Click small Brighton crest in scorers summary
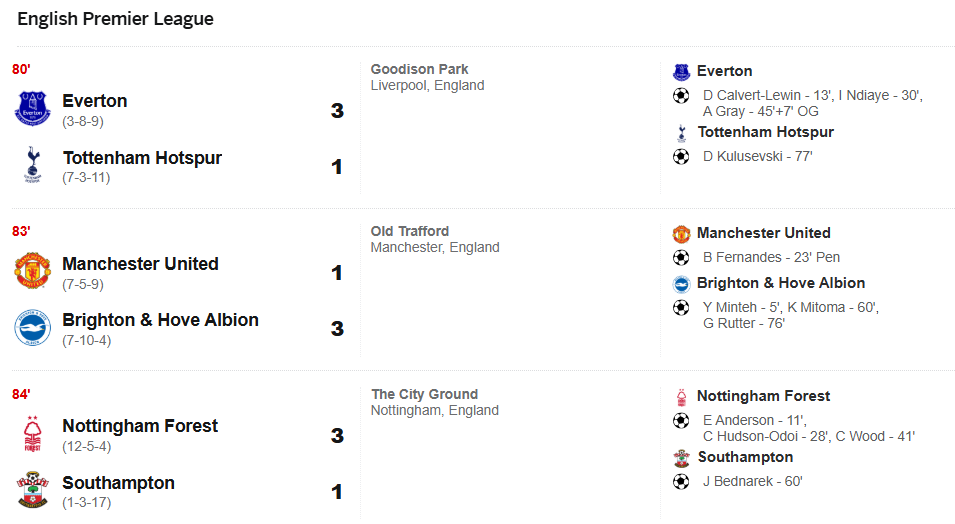This screenshot has height=524, width=955. (x=681, y=284)
